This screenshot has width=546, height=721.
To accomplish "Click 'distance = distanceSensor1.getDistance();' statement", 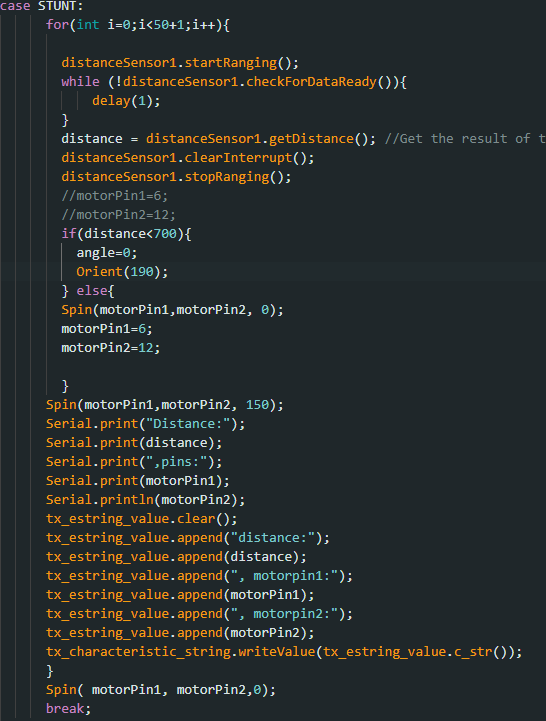I will pos(218,138).
